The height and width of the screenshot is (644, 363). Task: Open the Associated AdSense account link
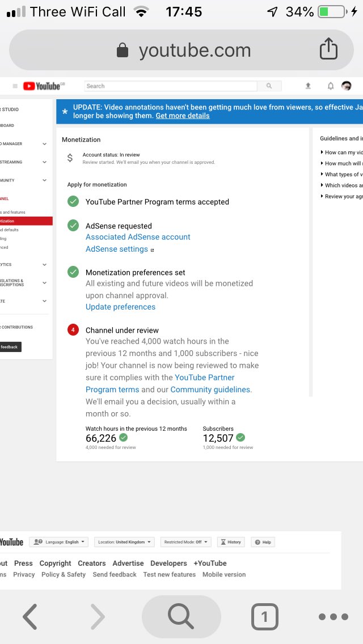pyautogui.click(x=138, y=237)
